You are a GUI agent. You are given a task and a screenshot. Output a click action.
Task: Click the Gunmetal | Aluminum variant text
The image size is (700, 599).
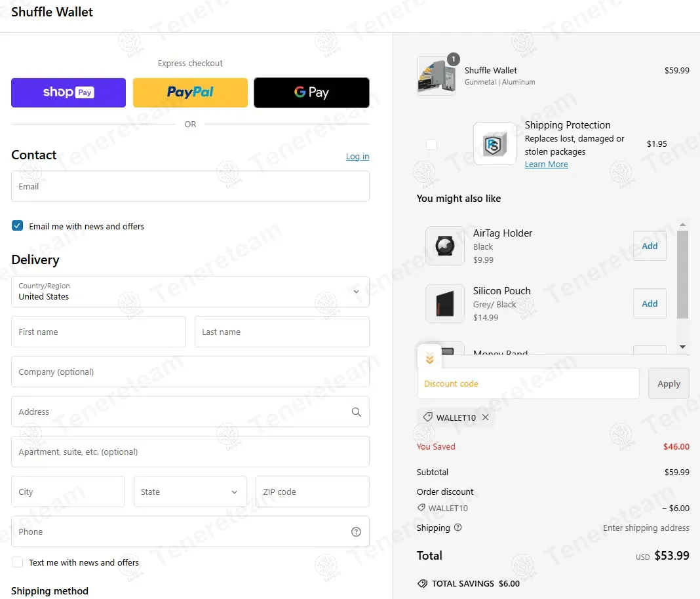(x=499, y=82)
